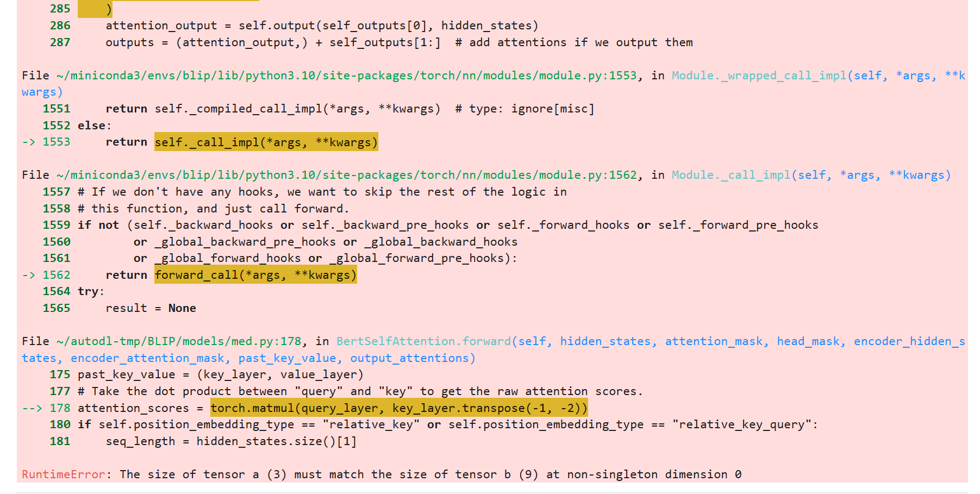Image resolution: width=980 pixels, height=494 pixels.
Task: Click the highlighted torch.matmul expression
Action: (399, 408)
